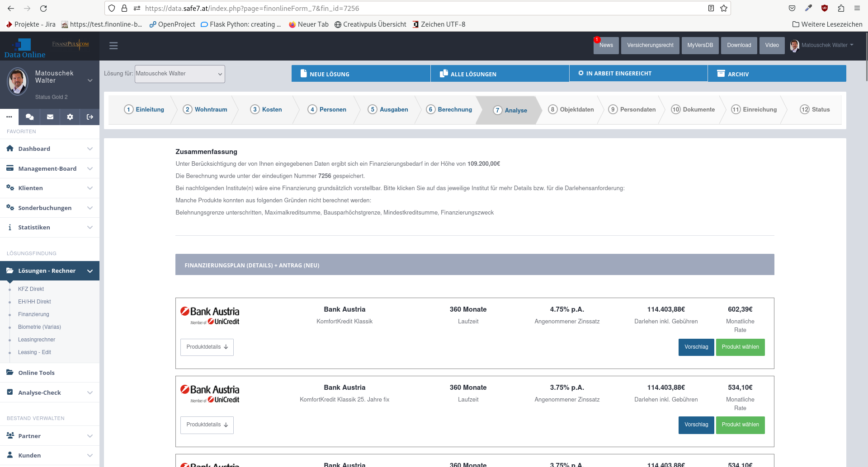Click the Pocket save icon in toolbar
This screenshot has width=868, height=467.
[792, 8]
